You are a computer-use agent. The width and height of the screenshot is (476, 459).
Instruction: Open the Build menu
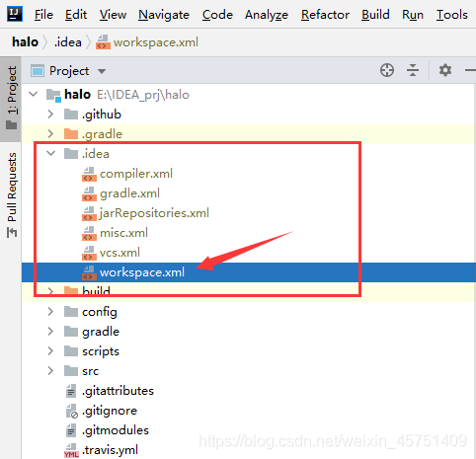tap(375, 15)
